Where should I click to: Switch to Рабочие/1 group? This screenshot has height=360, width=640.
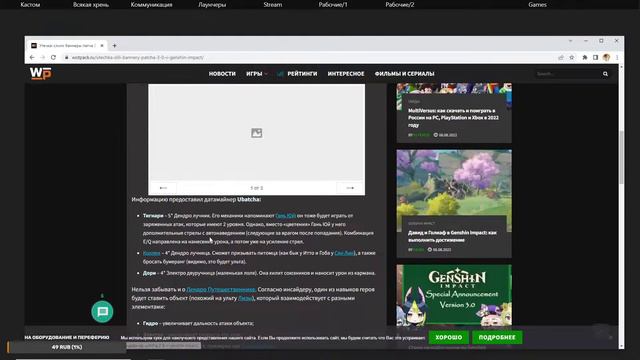(333, 4)
